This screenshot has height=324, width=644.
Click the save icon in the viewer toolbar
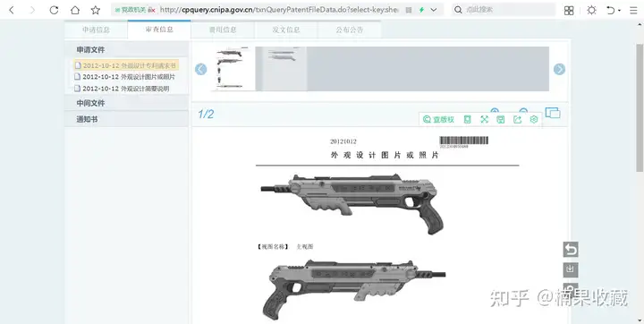(x=500, y=120)
